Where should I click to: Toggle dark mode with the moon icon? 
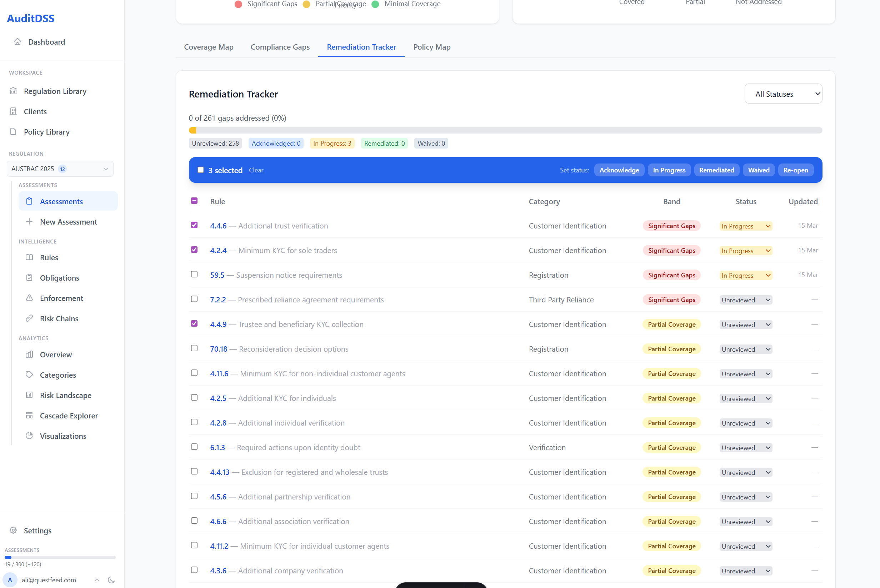point(111,580)
